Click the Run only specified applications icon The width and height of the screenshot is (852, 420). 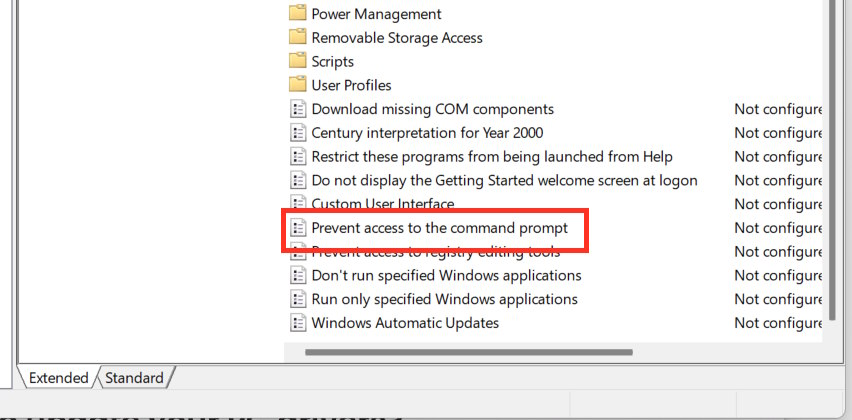pos(297,299)
